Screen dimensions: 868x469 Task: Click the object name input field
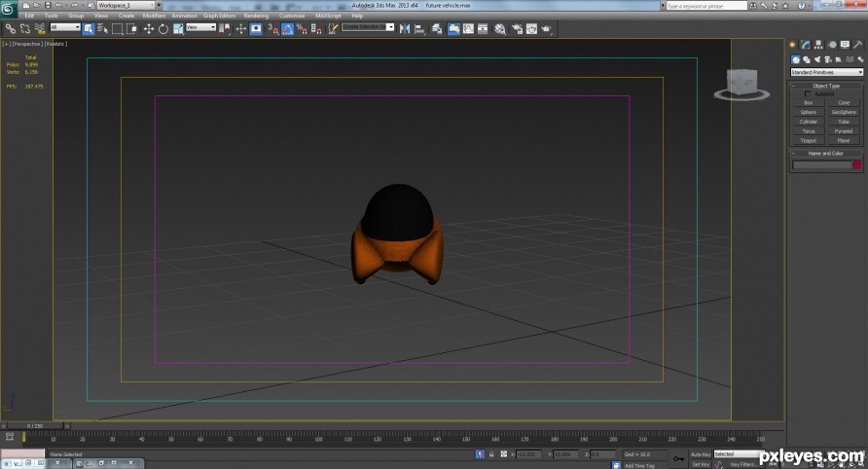point(822,164)
